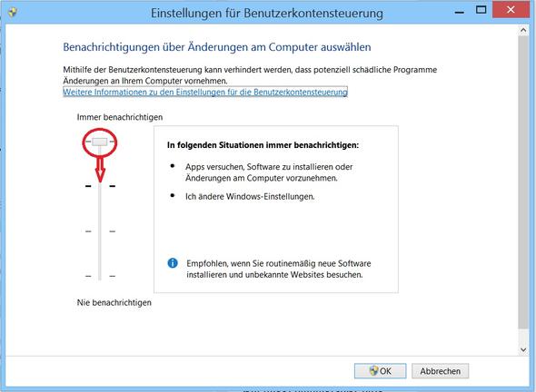The image size is (536, 392).
Task: Click the scrollbar down arrow
Action: tap(523, 349)
